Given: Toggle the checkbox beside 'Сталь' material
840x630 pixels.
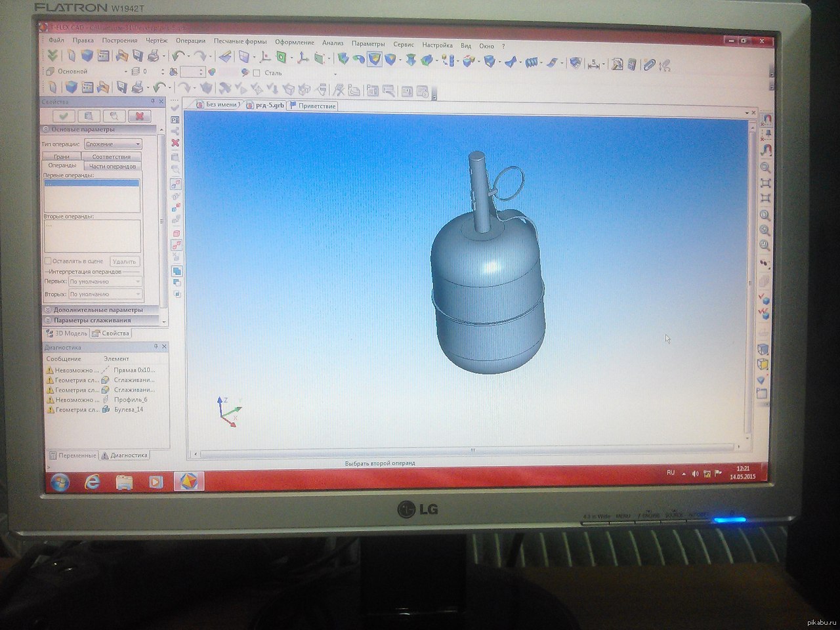Looking at the screenshot, I should pos(257,73).
